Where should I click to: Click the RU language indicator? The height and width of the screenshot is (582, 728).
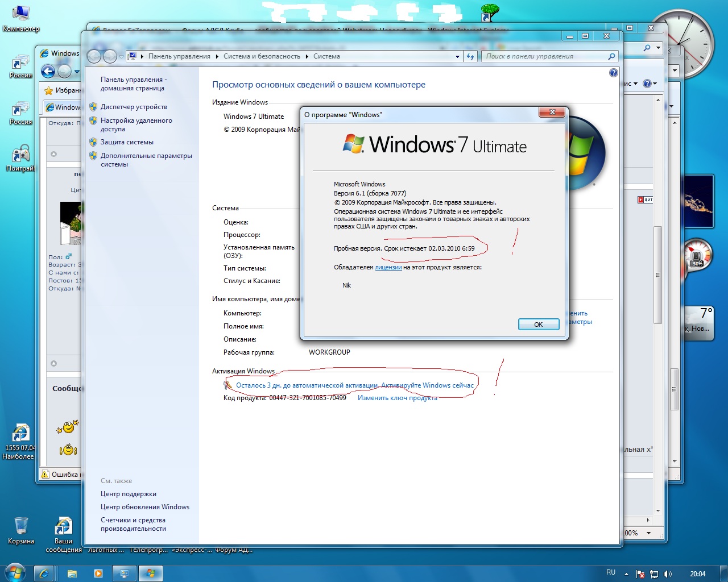pyautogui.click(x=611, y=573)
